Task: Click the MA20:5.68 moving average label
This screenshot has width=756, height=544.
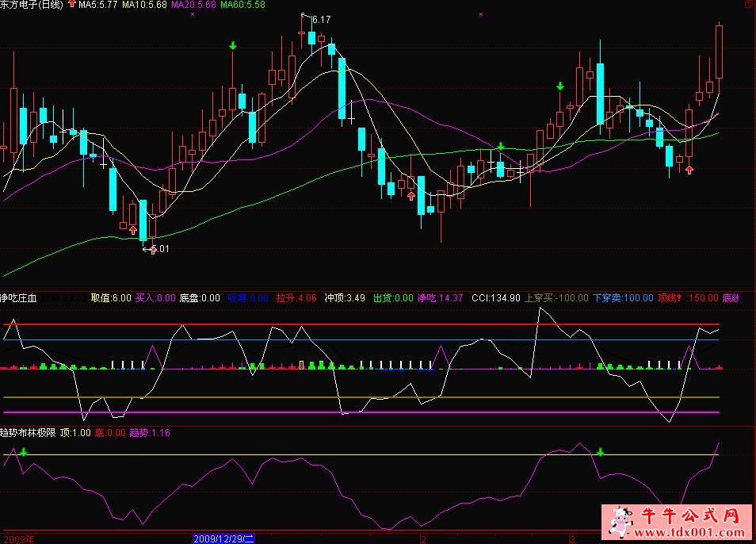Action: [193, 5]
